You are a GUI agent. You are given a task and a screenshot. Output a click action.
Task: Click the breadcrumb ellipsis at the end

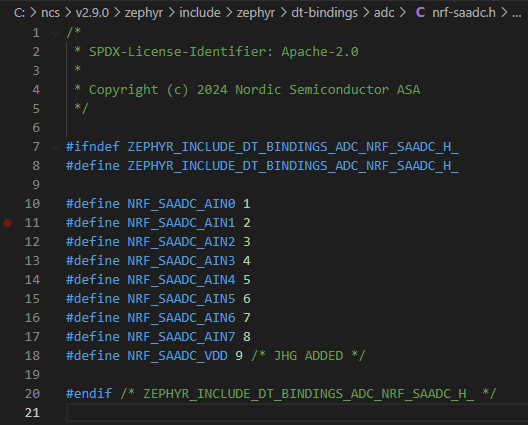click(x=517, y=13)
